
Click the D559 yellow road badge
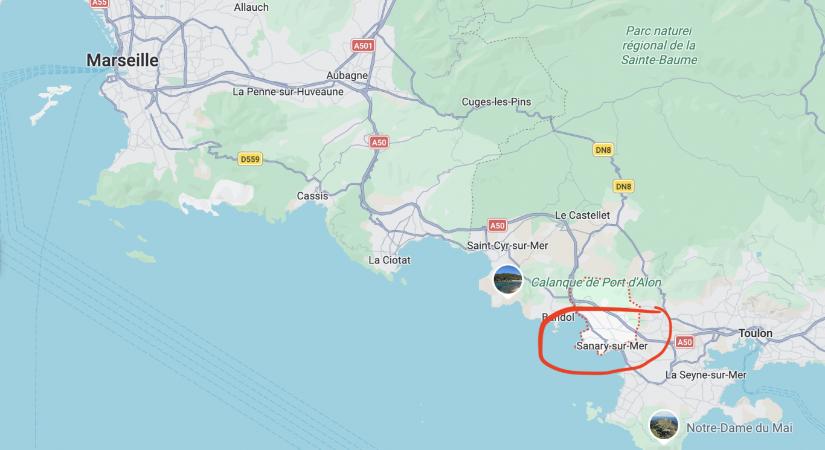coord(250,158)
